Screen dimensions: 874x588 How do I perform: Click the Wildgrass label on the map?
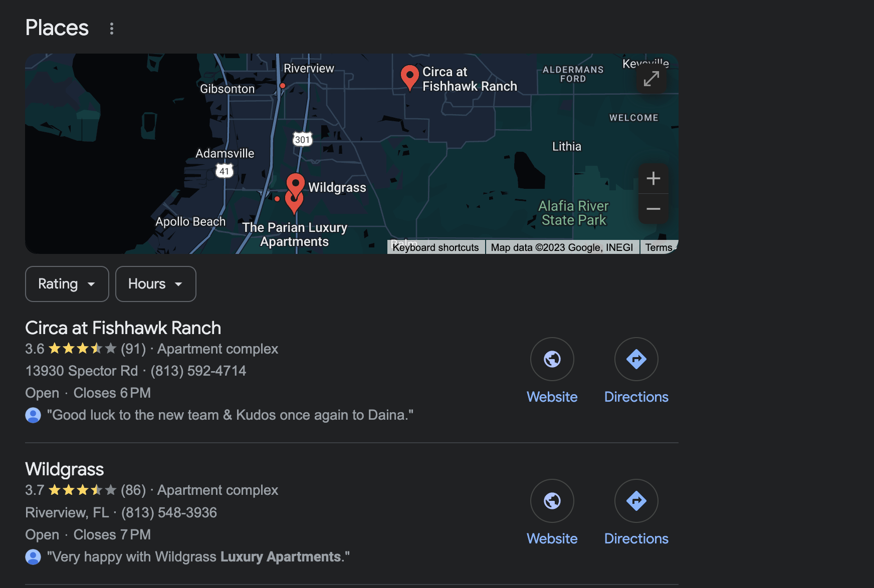(x=337, y=187)
